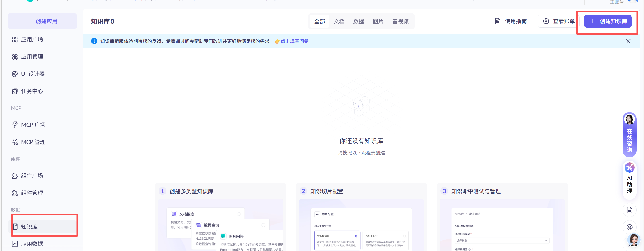Open the 使用指南 guide
The image size is (644, 251).
tap(511, 21)
